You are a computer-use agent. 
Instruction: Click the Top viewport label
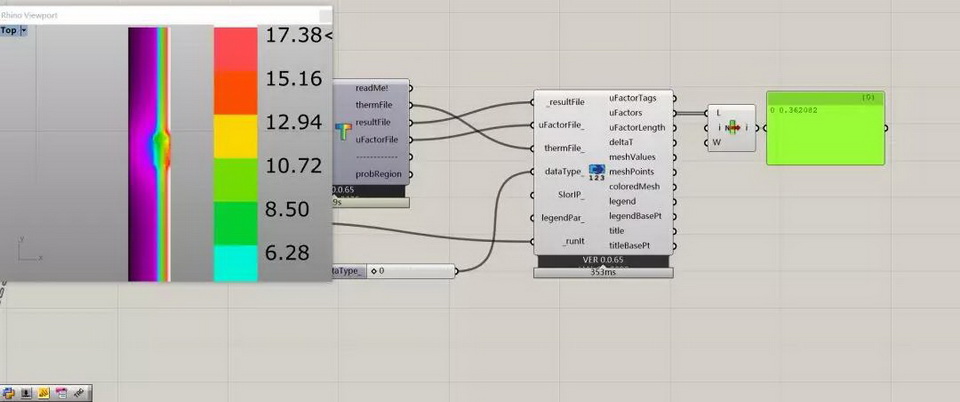[x=9, y=31]
